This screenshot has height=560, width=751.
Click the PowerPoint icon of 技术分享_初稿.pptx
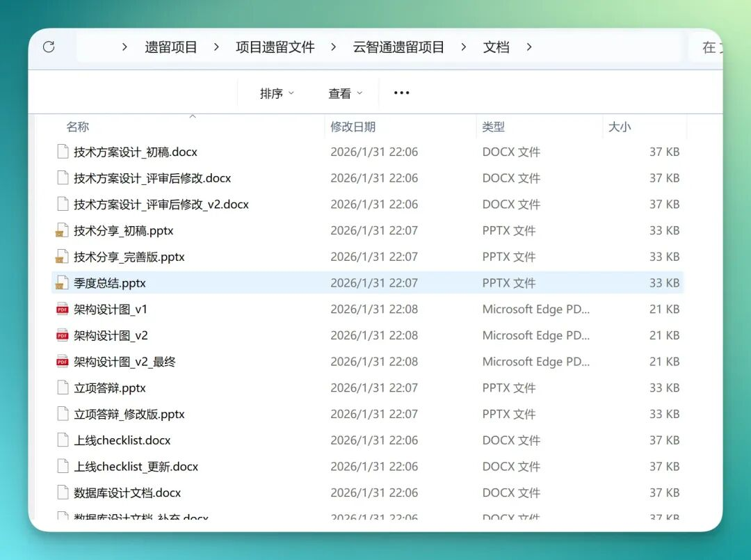pyautogui.click(x=63, y=231)
